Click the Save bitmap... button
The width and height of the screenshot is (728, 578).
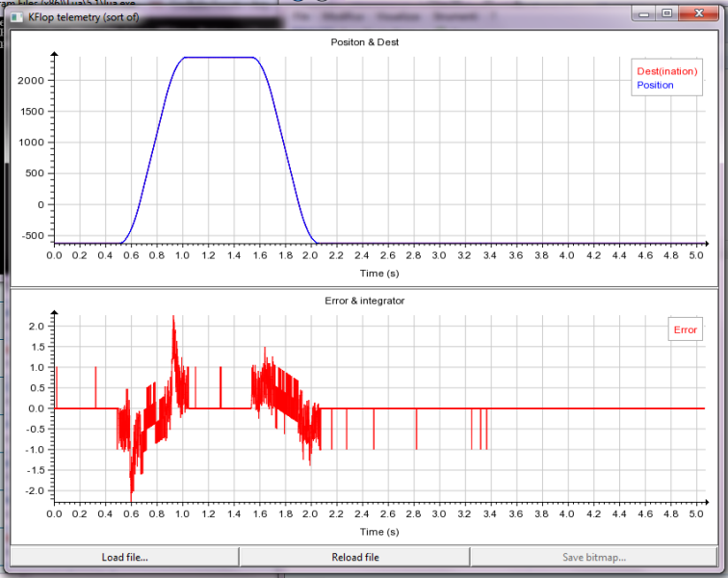point(593,557)
